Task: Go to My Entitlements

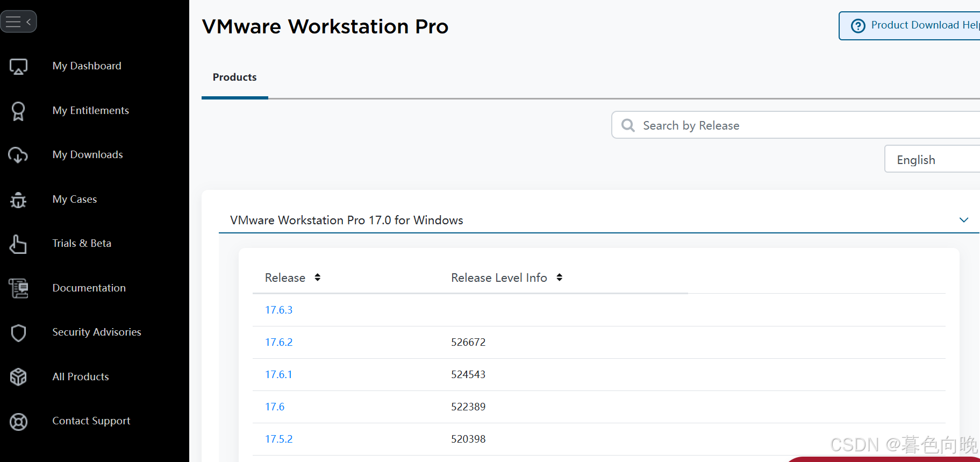Action: pyautogui.click(x=91, y=110)
